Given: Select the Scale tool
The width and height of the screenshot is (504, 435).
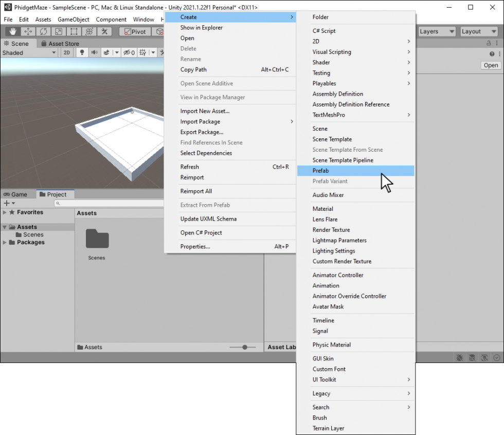Looking at the screenshot, I should (x=59, y=32).
